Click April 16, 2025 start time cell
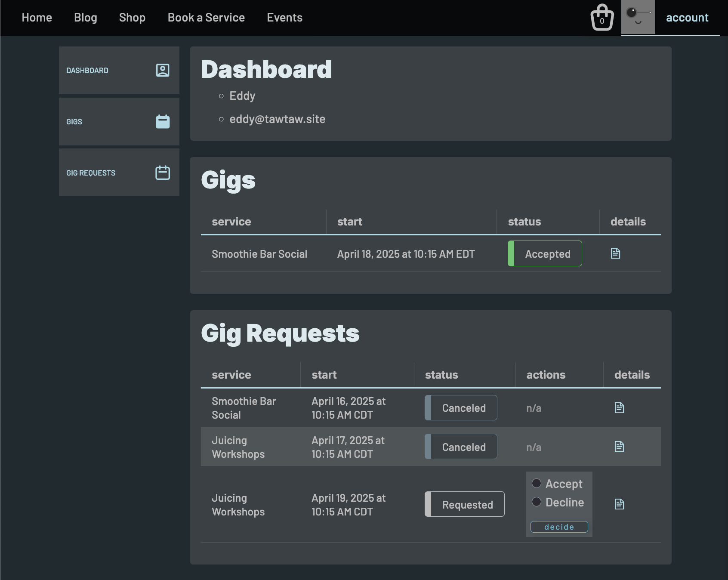The image size is (728, 580). click(349, 408)
